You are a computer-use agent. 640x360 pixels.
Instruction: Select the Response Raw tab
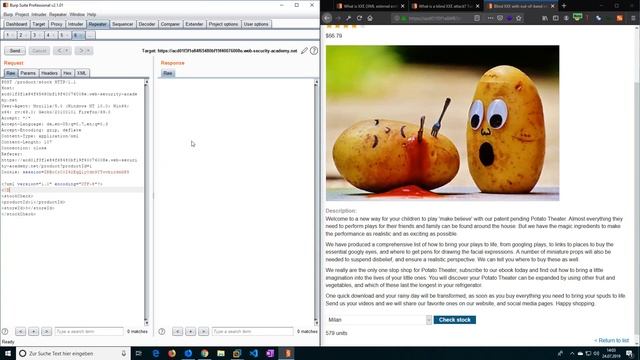168,73
